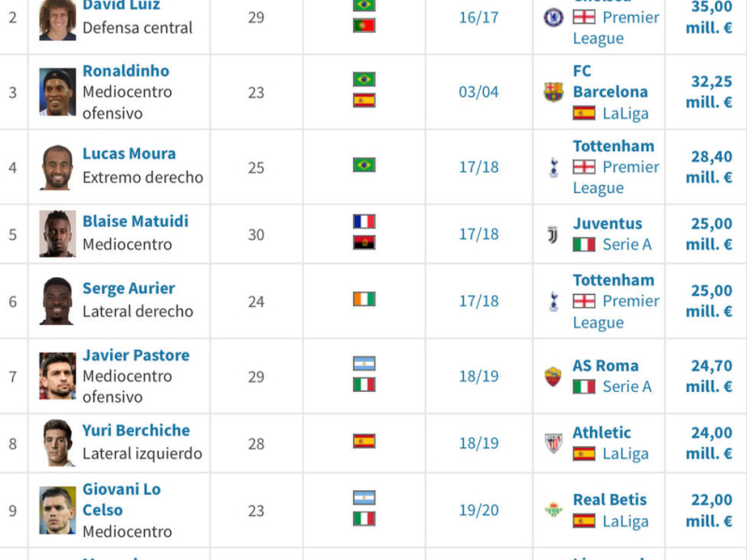Click the Real Betis club crest
Screen dimensions: 747x560
point(554,511)
